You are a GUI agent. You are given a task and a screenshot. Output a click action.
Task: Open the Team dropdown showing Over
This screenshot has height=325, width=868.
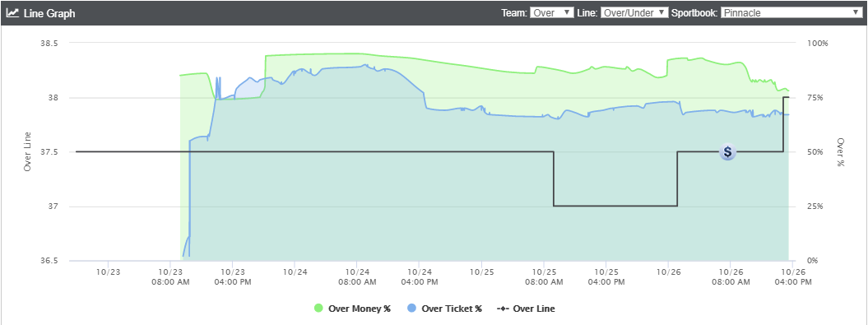(x=551, y=12)
